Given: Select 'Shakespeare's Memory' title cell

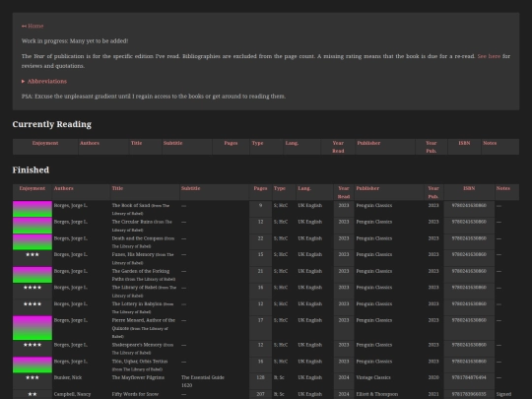Looking at the screenshot, I should click(145, 349).
